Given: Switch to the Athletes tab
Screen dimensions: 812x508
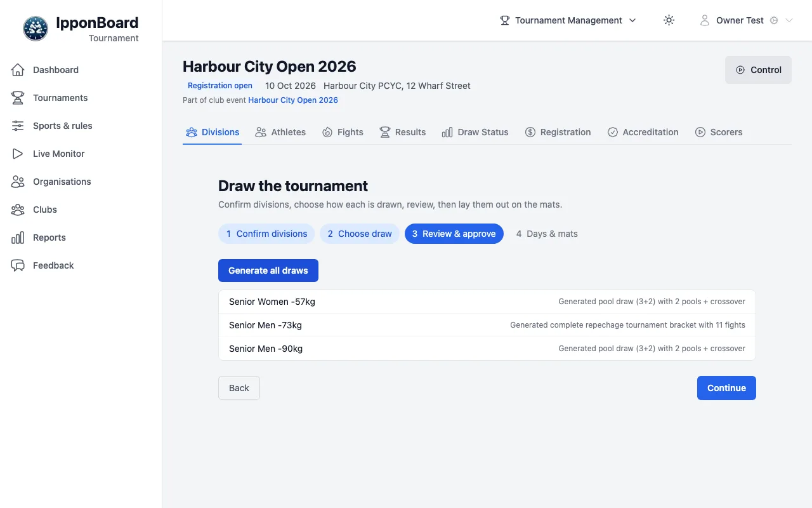Looking at the screenshot, I should pos(280,132).
